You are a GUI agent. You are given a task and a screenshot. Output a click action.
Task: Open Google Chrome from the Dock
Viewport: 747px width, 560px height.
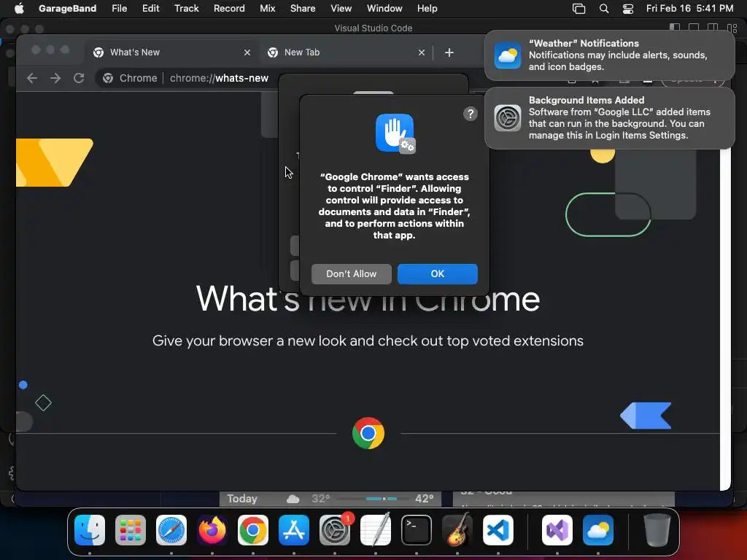[253, 529]
